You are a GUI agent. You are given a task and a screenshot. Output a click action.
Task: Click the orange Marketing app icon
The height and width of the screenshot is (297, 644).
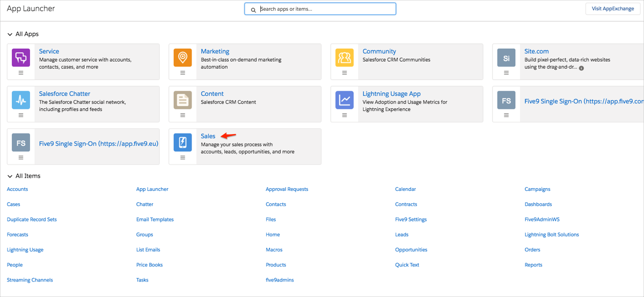click(x=182, y=57)
